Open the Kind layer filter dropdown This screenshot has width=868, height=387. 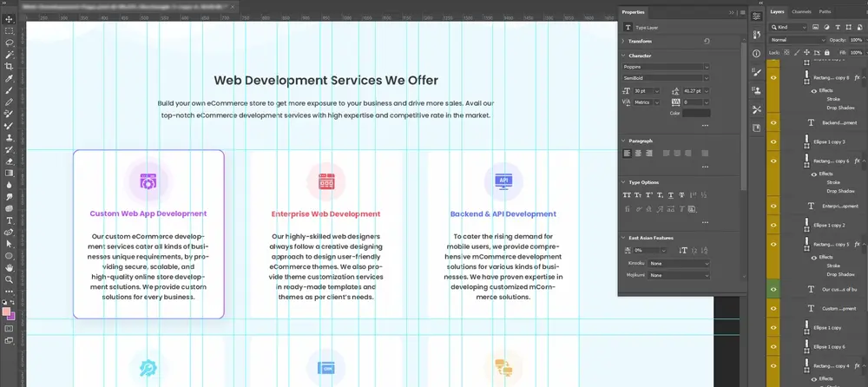point(788,27)
